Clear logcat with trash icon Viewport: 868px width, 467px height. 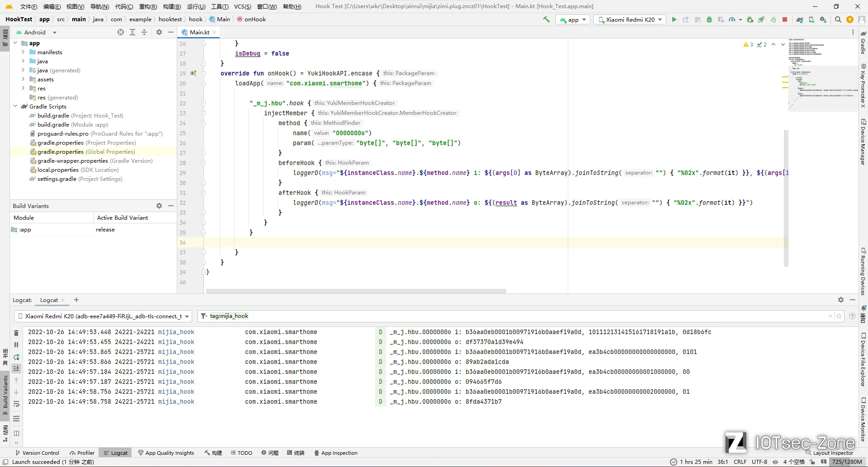point(16,333)
